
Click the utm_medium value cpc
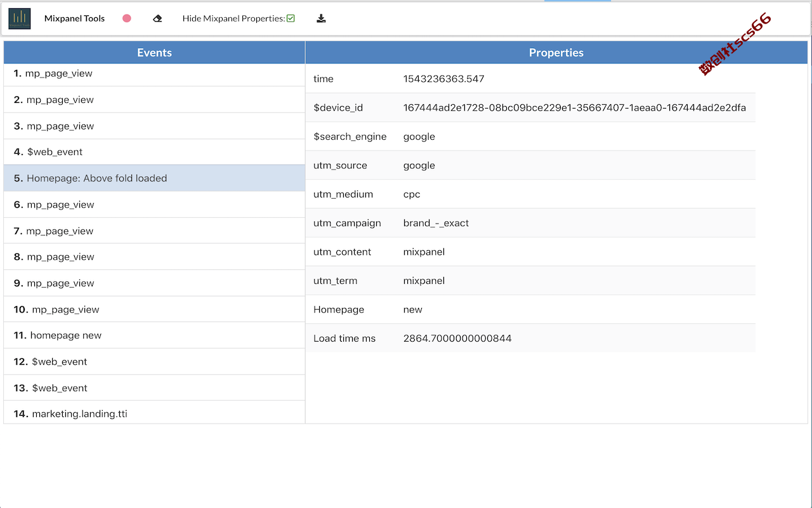(x=412, y=195)
